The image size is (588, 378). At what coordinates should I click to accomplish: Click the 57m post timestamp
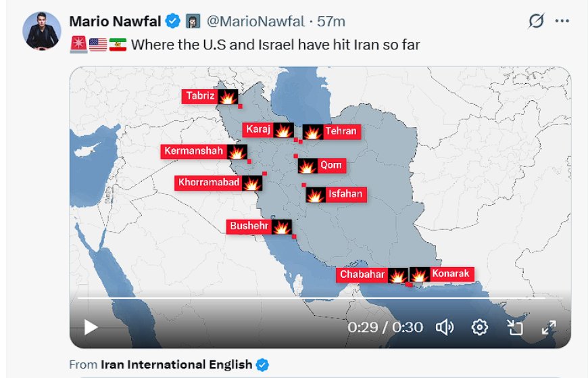pos(331,22)
